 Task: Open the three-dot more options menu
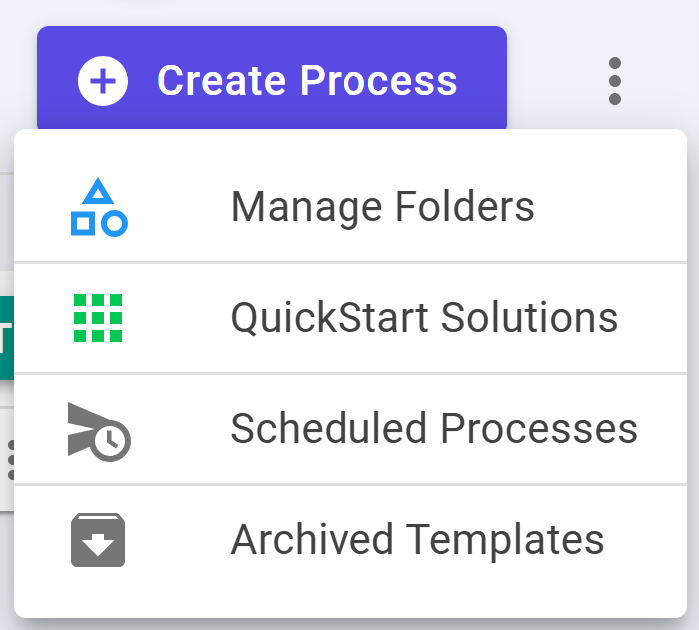pyautogui.click(x=615, y=81)
